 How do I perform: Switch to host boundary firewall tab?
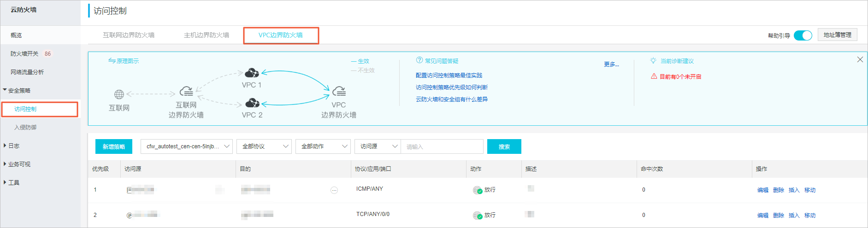(207, 35)
